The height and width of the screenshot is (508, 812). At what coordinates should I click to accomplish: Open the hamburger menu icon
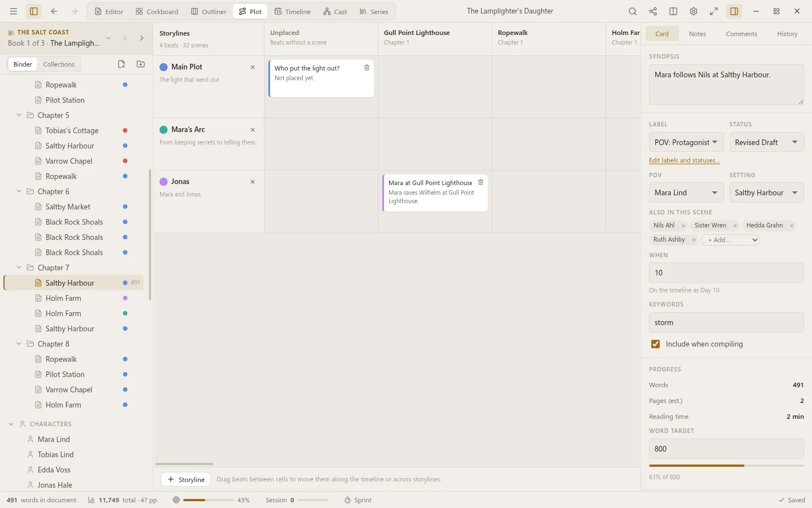14,11
